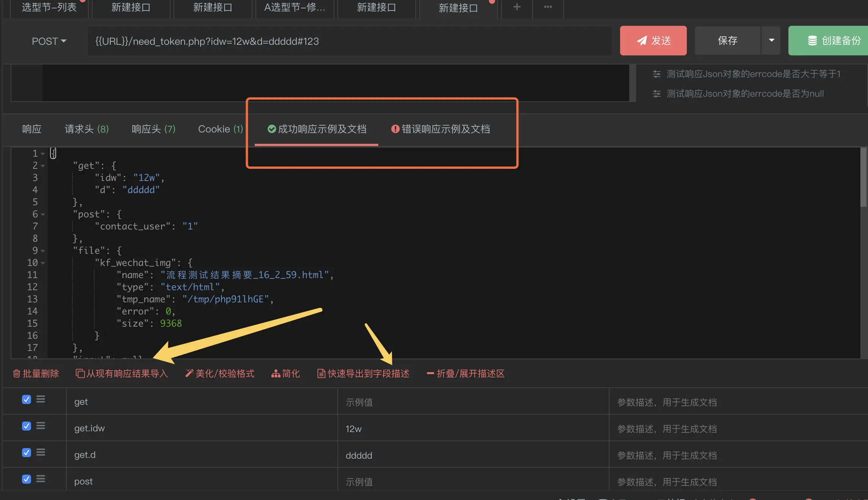
Task: Click the 折叠/展开描述区 link
Action: click(465, 373)
